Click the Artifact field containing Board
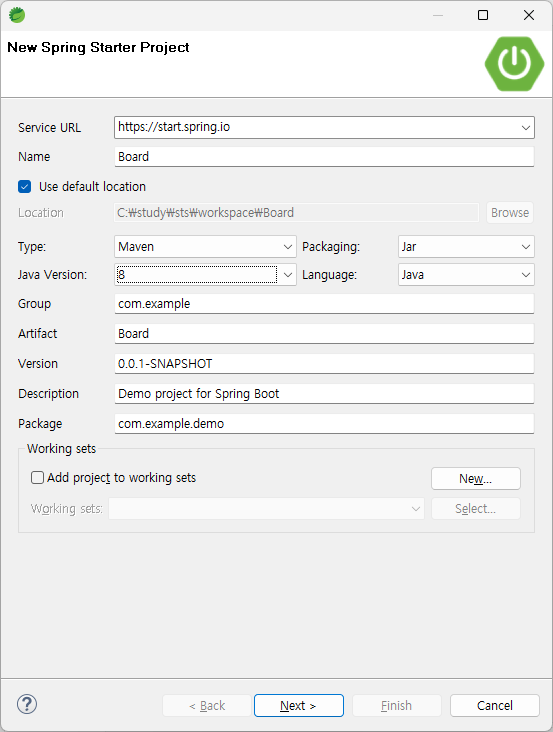The image size is (553, 732). 324,334
